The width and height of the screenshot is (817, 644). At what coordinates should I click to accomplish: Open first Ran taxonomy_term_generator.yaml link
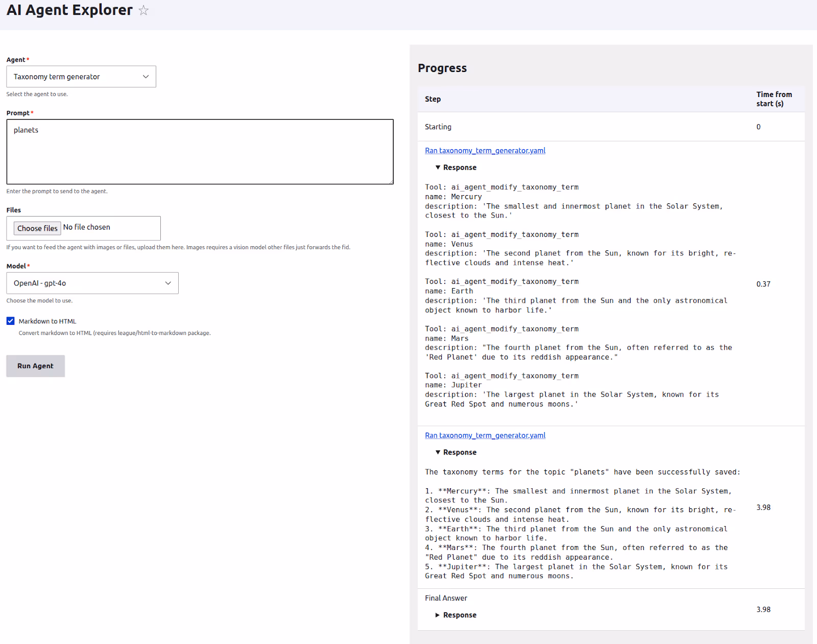(x=485, y=151)
